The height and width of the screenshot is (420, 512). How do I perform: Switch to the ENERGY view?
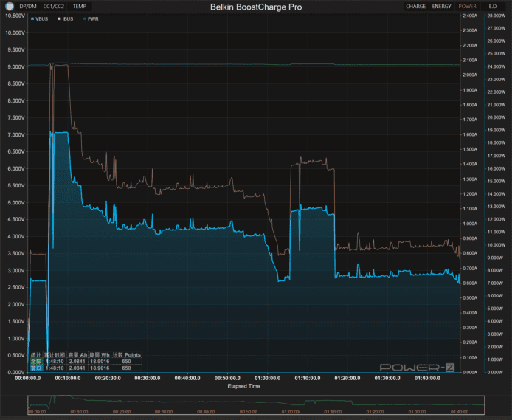tap(441, 7)
